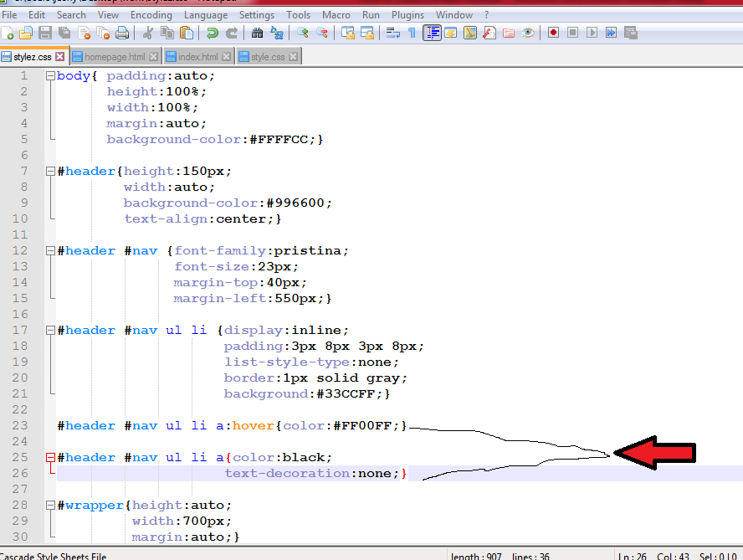Click the Cut scissors icon
The image size is (743, 560).
tap(148, 33)
